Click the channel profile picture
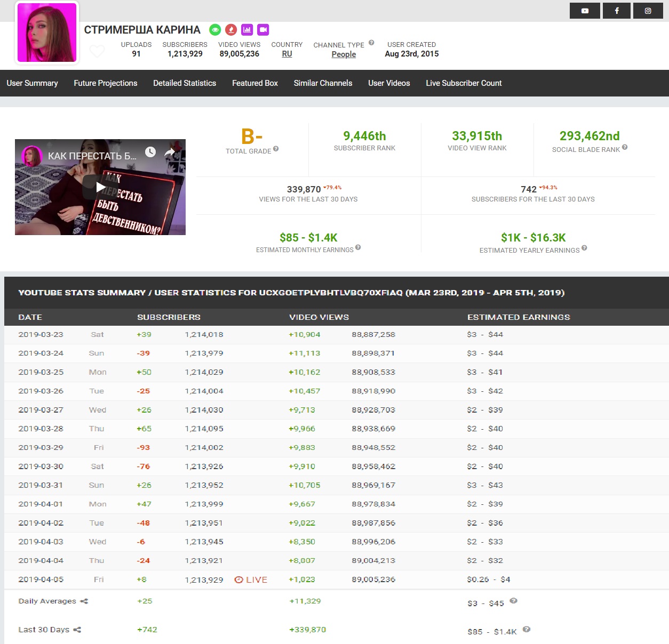 point(47,33)
